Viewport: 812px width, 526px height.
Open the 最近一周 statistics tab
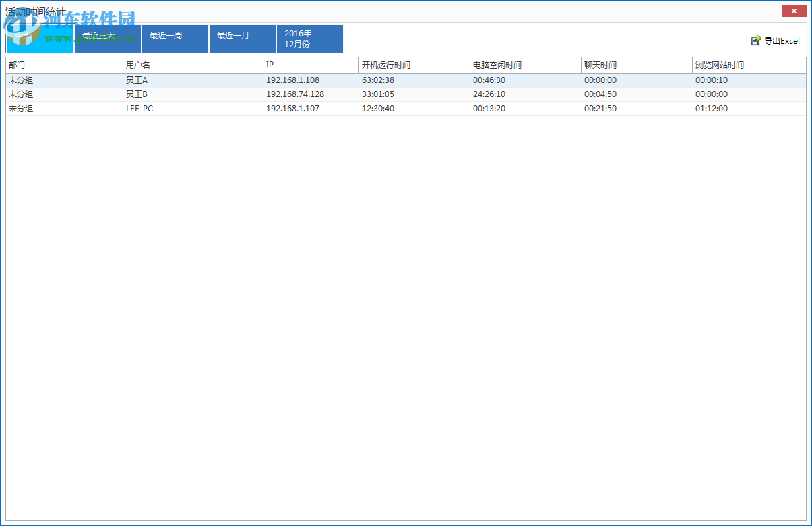(175, 39)
